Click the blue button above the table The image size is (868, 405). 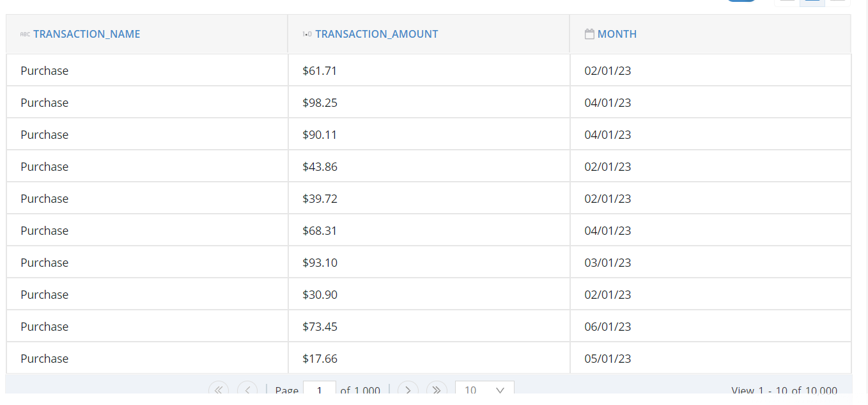coord(741,1)
